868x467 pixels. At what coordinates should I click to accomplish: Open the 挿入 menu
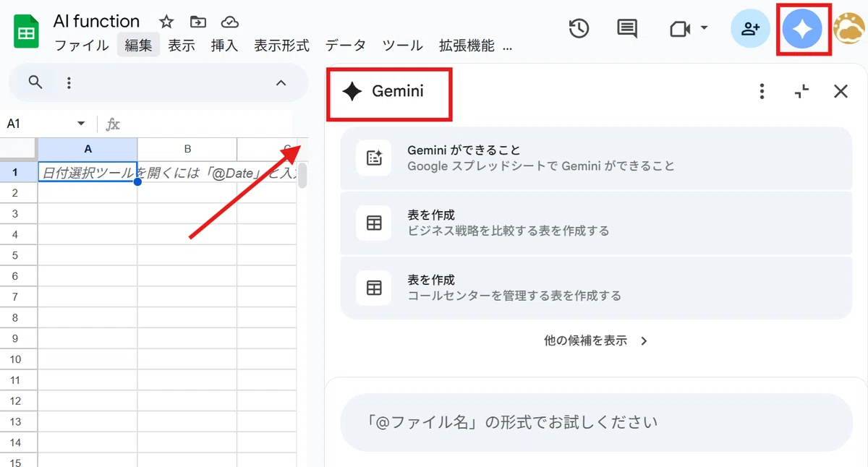(224, 46)
